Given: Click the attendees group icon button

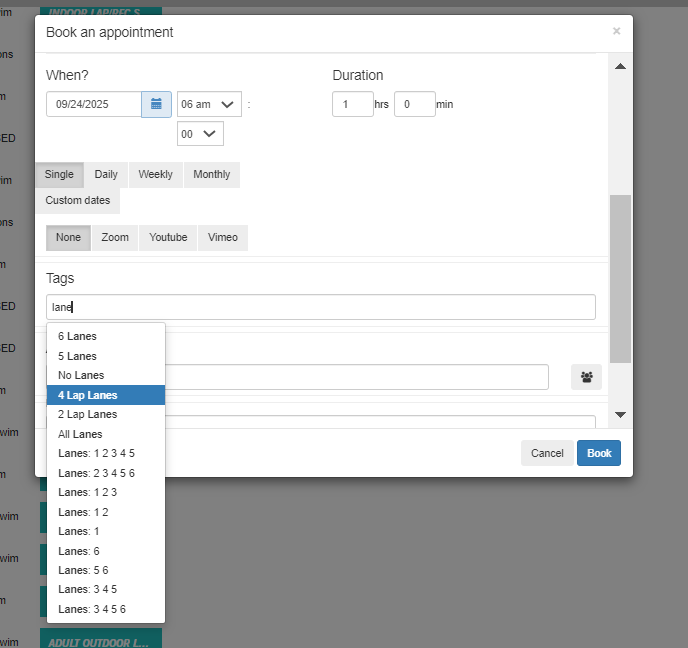Looking at the screenshot, I should (x=586, y=377).
